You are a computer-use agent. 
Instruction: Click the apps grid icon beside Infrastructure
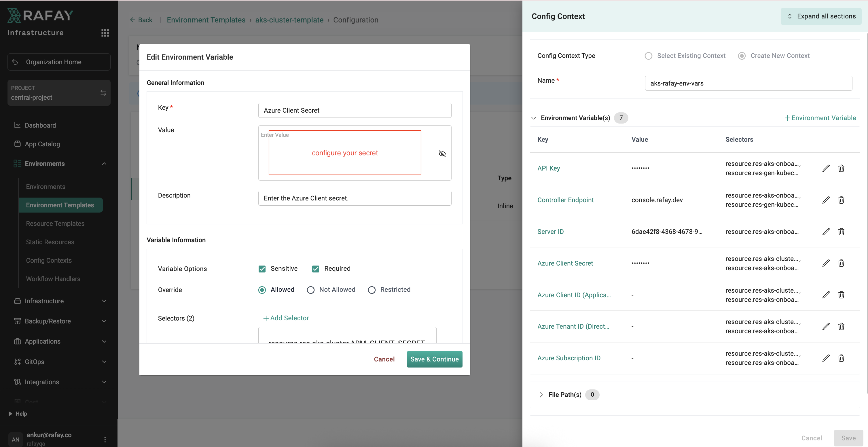click(x=105, y=33)
